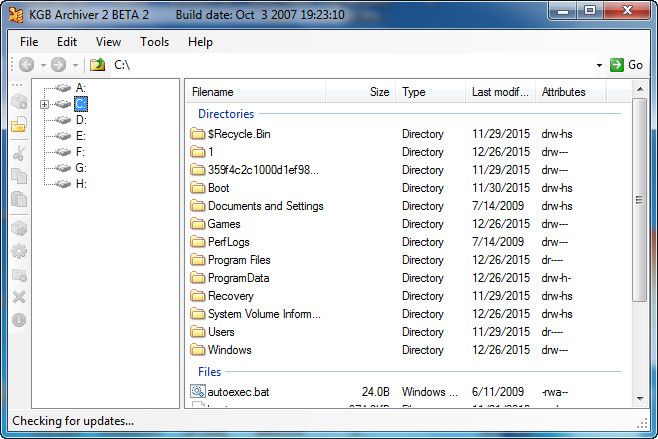The image size is (658, 439).
Task: Click the file list scroll up arrow
Action: (x=640, y=89)
